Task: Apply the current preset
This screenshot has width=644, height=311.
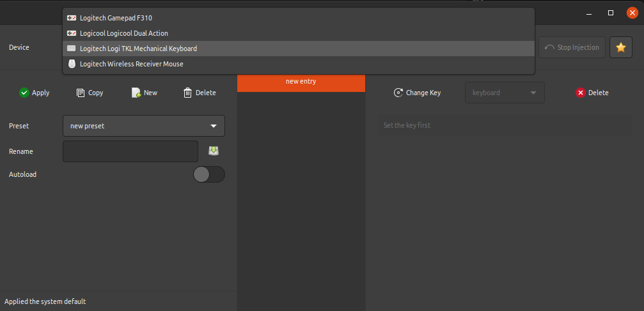Action: click(x=35, y=93)
